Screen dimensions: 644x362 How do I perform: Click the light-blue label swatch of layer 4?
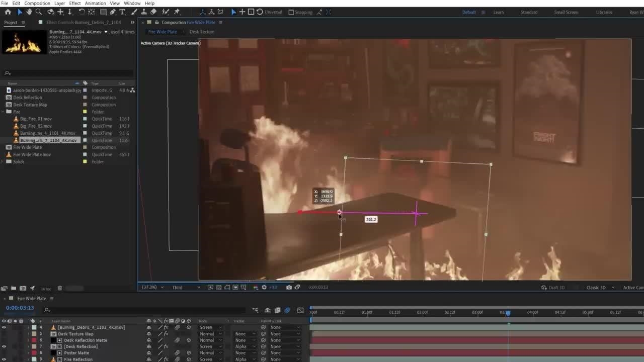click(34, 327)
